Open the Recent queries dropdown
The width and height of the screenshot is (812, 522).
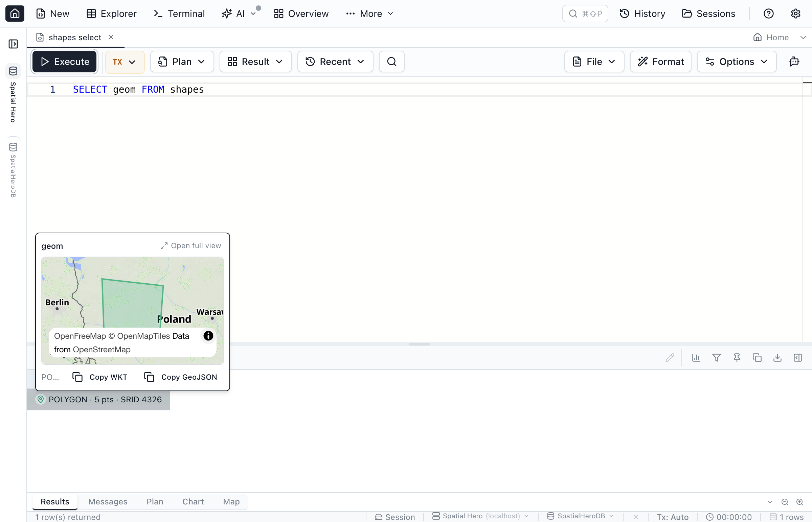pyautogui.click(x=335, y=62)
